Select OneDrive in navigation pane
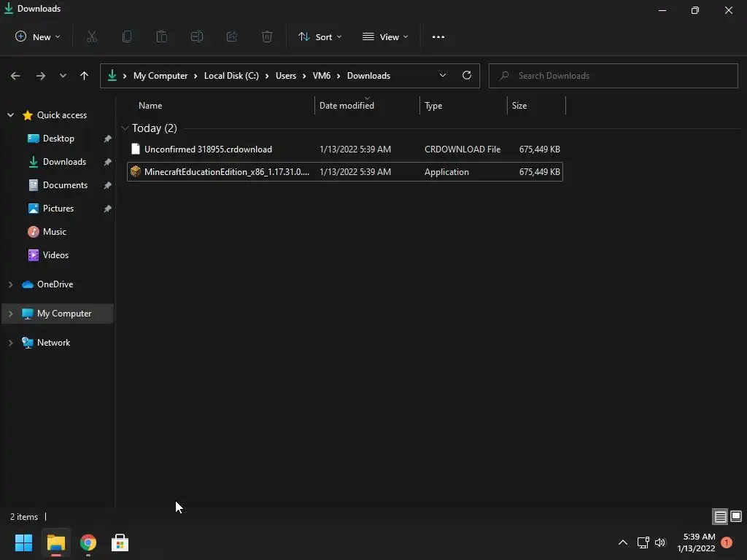 (55, 284)
